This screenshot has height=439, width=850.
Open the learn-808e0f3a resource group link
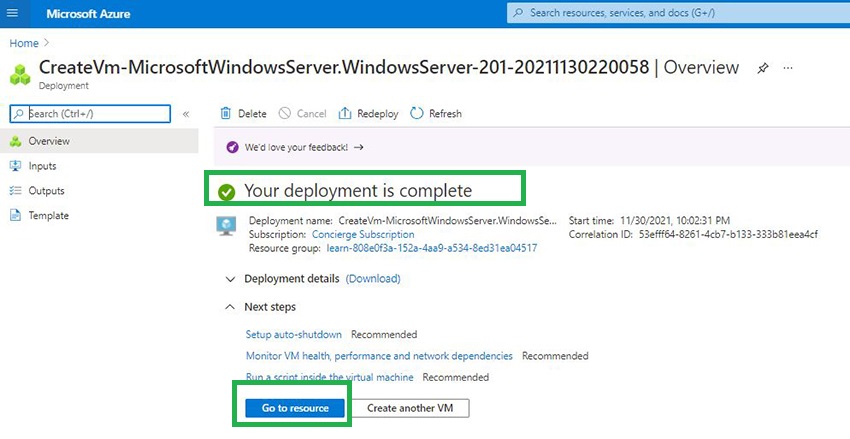(432, 248)
